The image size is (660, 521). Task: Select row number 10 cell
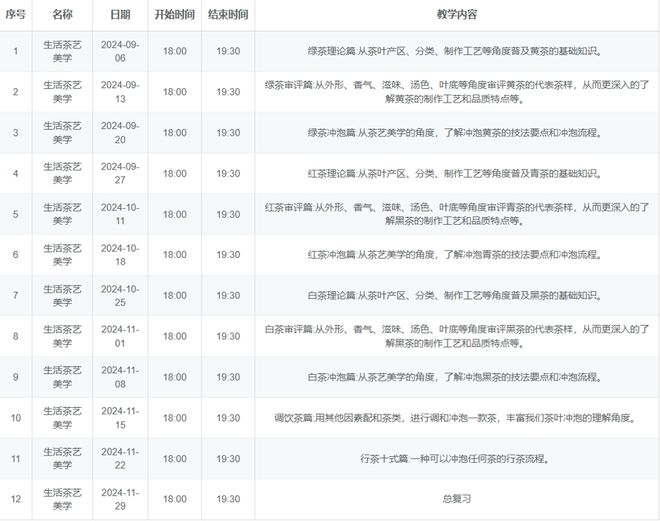[x=16, y=418]
